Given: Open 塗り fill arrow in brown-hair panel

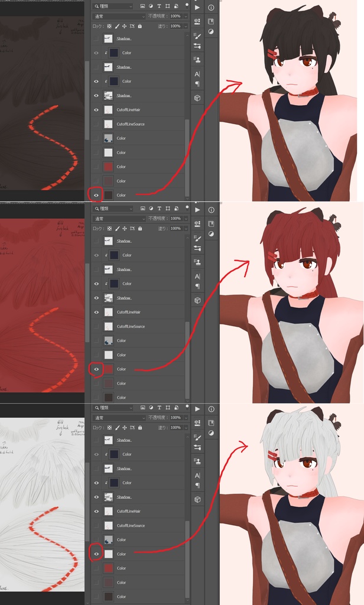Looking at the screenshot, I should (x=186, y=26).
